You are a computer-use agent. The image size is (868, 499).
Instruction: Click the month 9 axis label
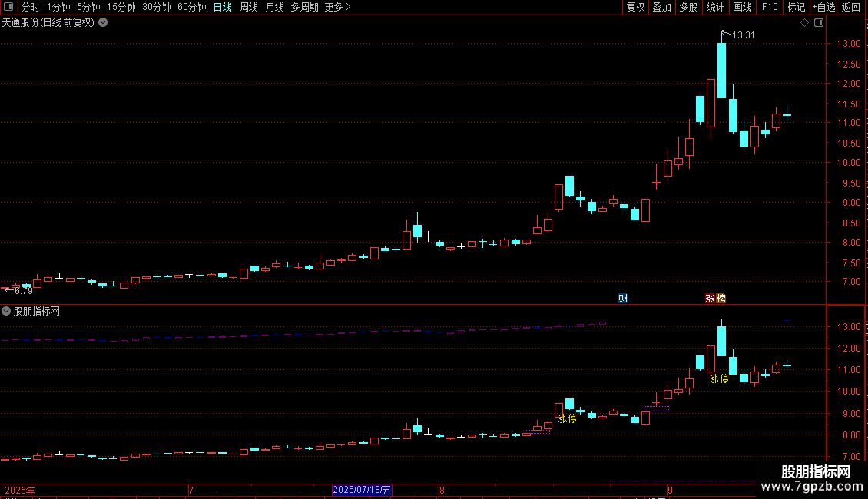(x=670, y=490)
